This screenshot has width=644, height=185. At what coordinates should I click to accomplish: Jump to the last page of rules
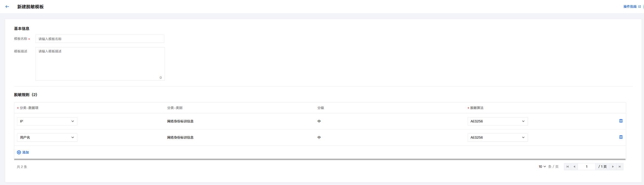620,167
